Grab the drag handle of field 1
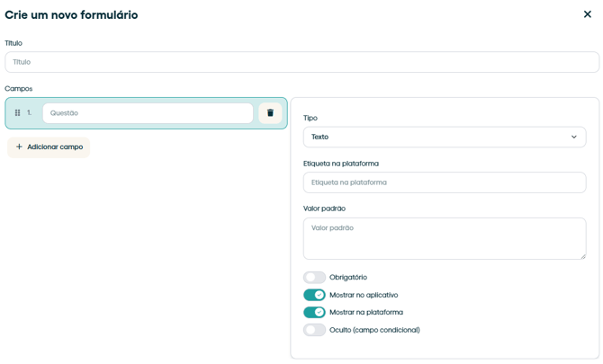 [x=17, y=113]
